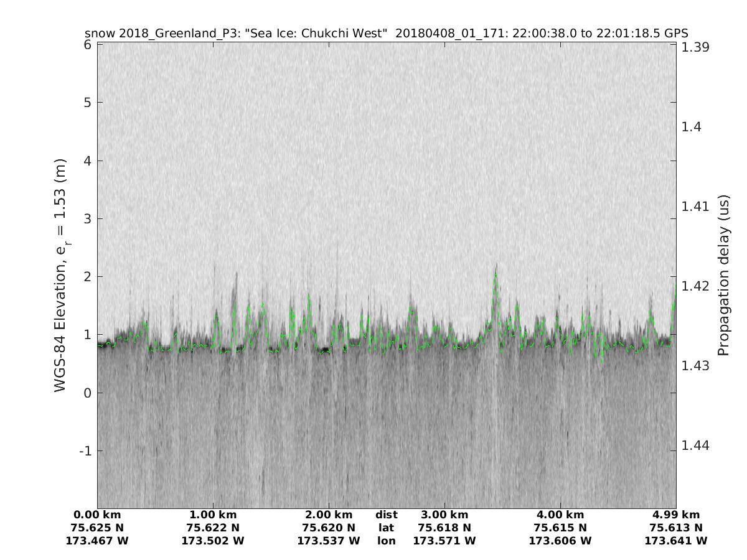This screenshot has width=747, height=560.
Task: Select the 4.99 km distance tick label
Action: (x=676, y=515)
